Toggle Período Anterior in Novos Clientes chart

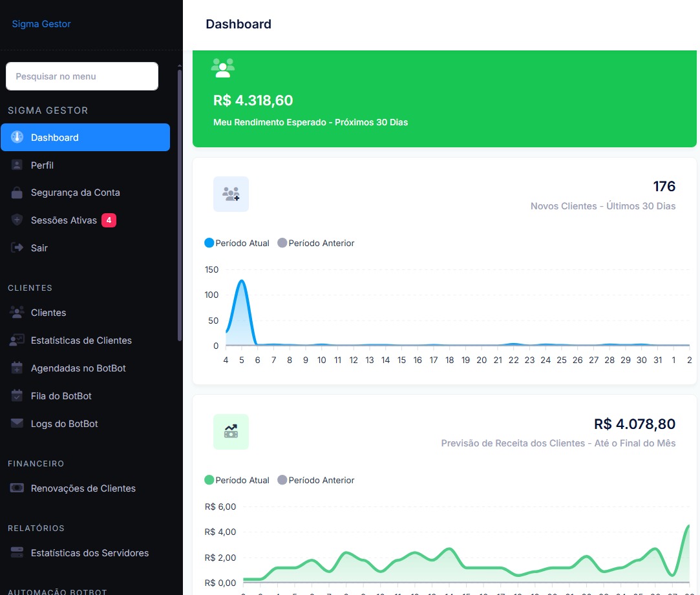[315, 244]
